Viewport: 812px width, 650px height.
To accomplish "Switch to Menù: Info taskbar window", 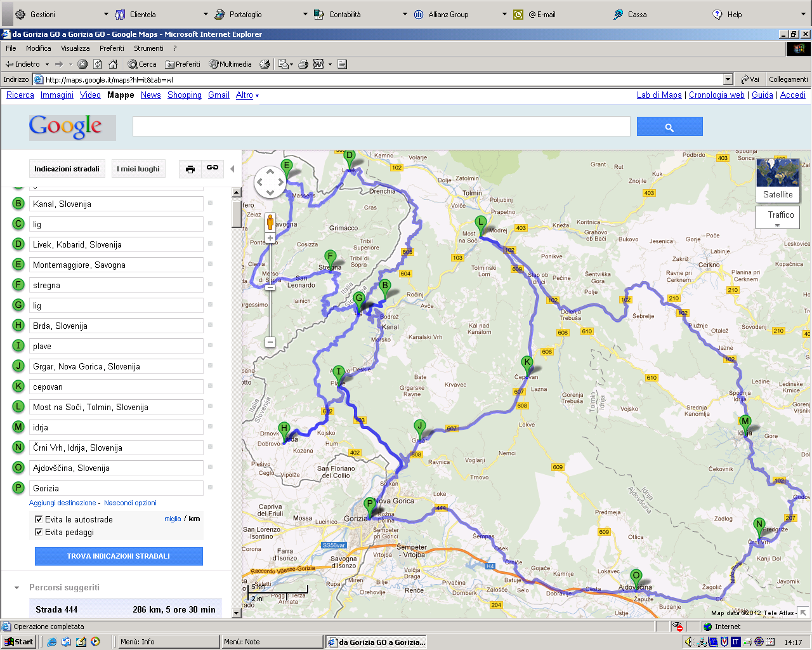I will pos(168,642).
